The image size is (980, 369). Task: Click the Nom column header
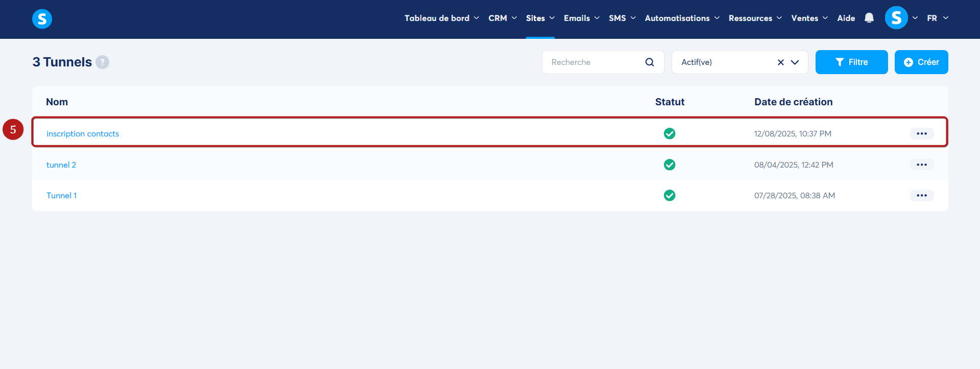tap(57, 102)
